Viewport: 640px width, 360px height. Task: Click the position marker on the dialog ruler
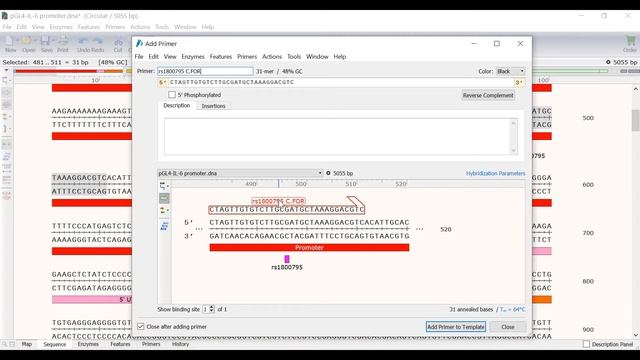[x=279, y=184]
